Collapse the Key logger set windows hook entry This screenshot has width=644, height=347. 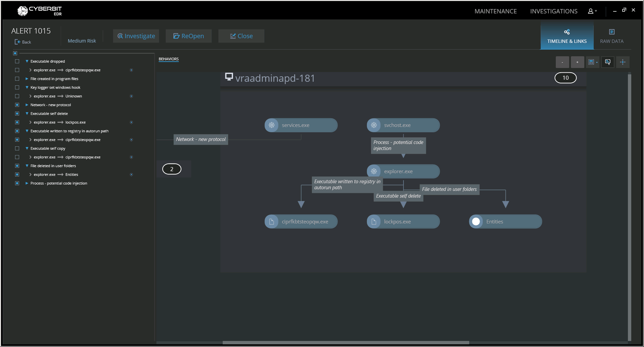click(27, 87)
